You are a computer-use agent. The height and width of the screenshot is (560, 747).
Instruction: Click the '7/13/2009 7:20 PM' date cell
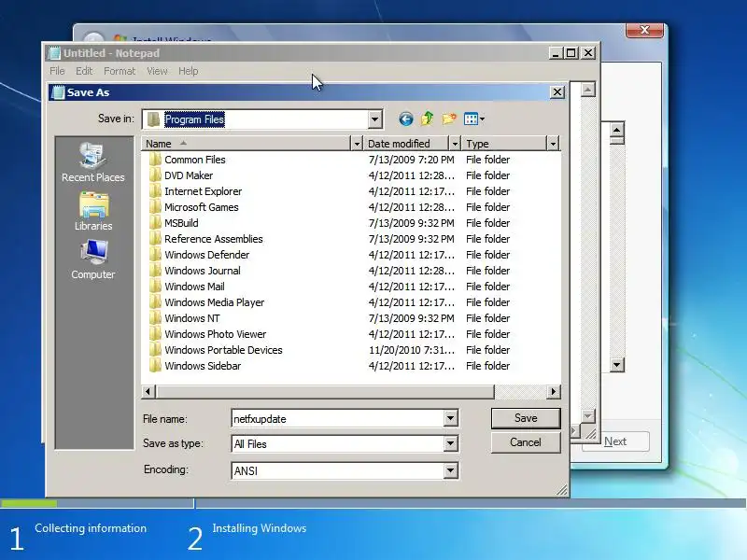pos(411,160)
